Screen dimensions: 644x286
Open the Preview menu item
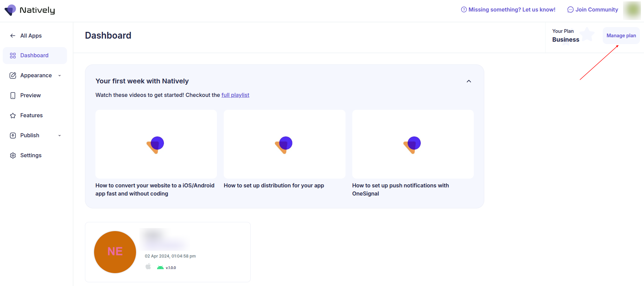tap(30, 96)
